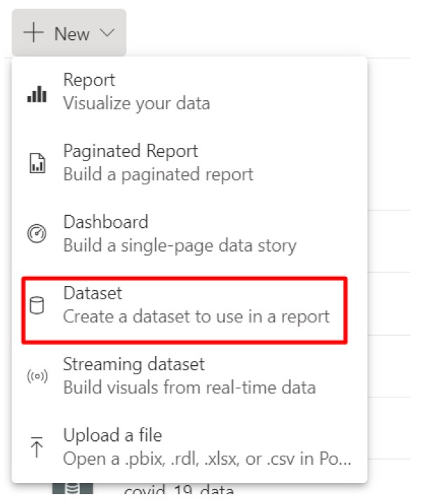Open the covid_19_data item below menu
The image size is (430, 504).
[179, 490]
